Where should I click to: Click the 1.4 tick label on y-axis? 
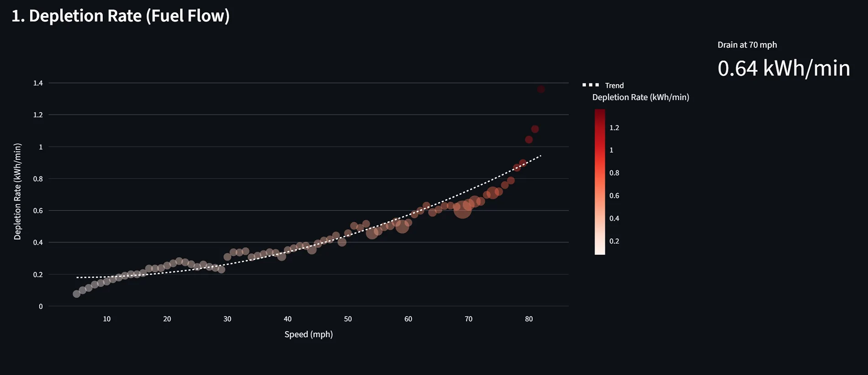(x=38, y=83)
